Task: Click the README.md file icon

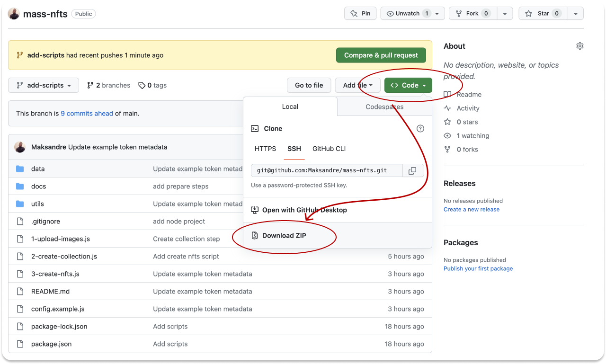Action: (x=20, y=292)
